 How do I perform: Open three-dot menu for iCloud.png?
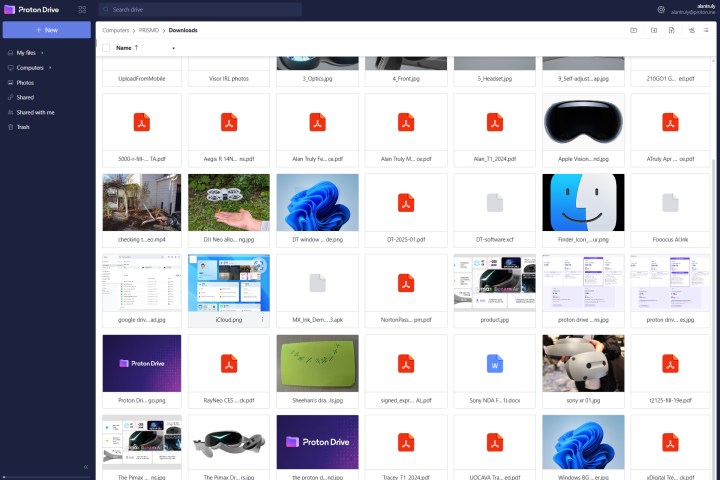point(263,319)
